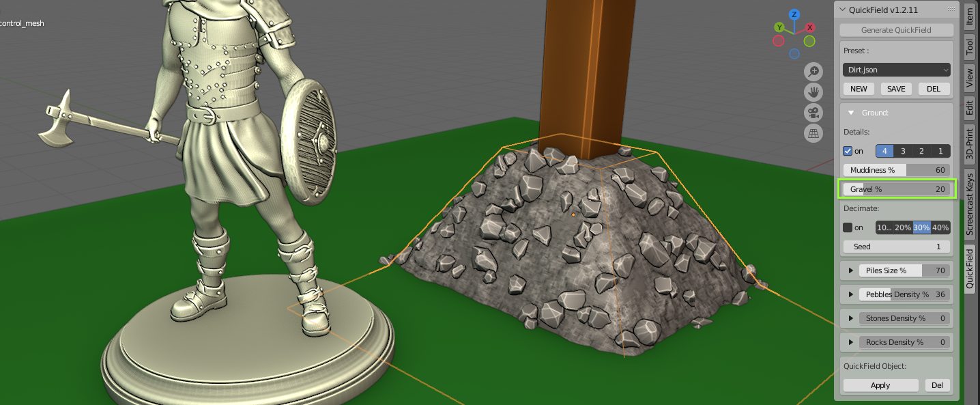The image size is (980, 405).
Task: Expand the Pebbles Density section triangle
Action: click(x=851, y=294)
